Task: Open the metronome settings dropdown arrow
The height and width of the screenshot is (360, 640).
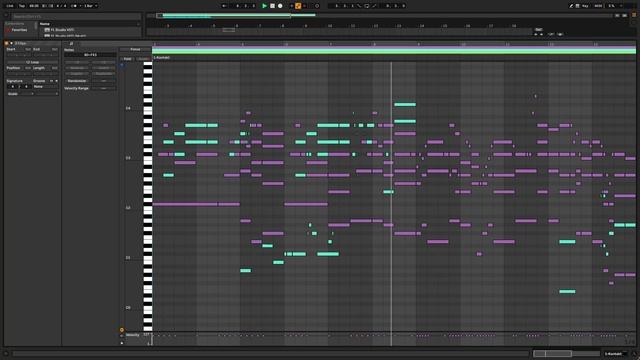Action: (x=80, y=6)
